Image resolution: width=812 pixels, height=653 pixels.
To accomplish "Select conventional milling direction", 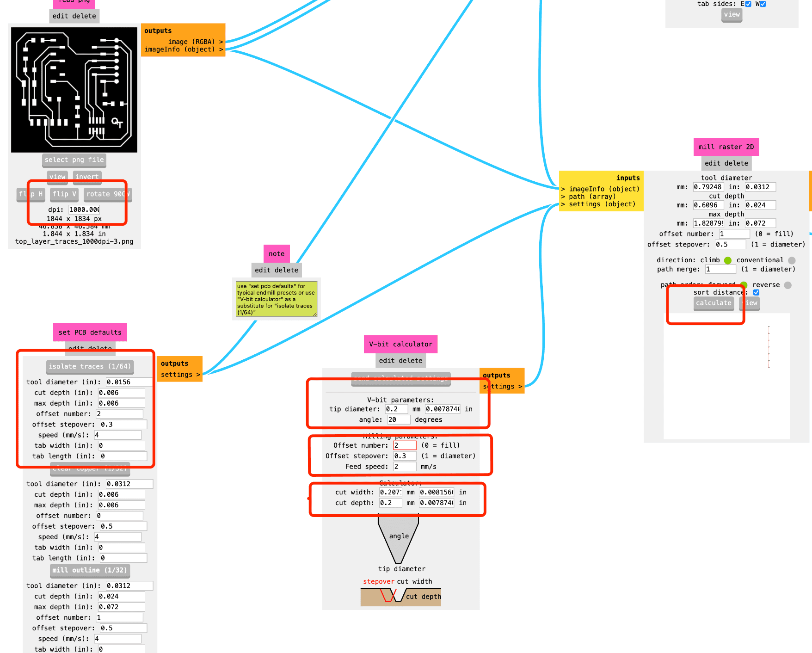I will [x=792, y=260].
